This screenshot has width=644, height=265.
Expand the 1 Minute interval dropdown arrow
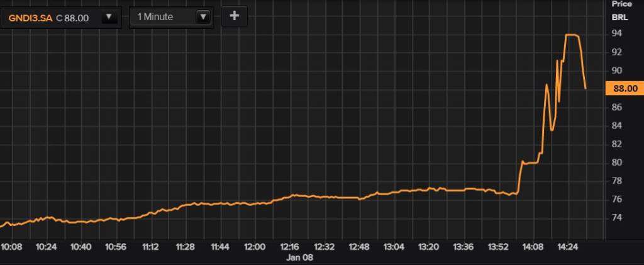pyautogui.click(x=203, y=17)
